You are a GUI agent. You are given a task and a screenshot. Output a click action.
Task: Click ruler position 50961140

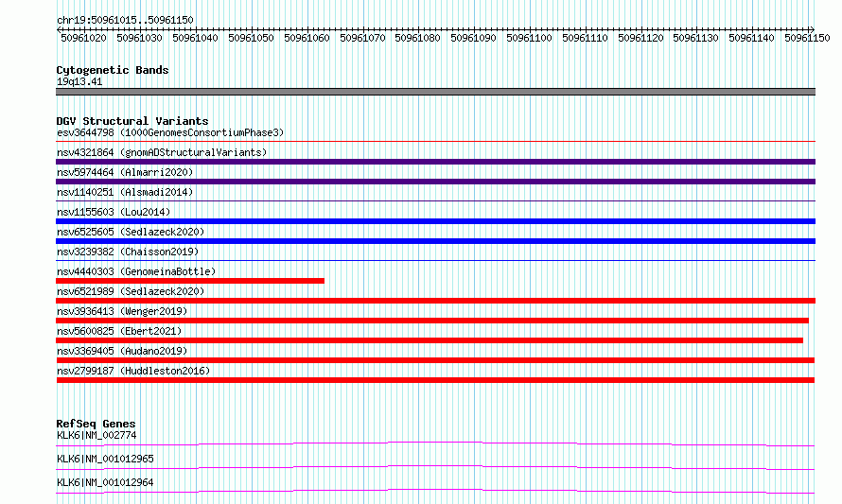(752, 38)
